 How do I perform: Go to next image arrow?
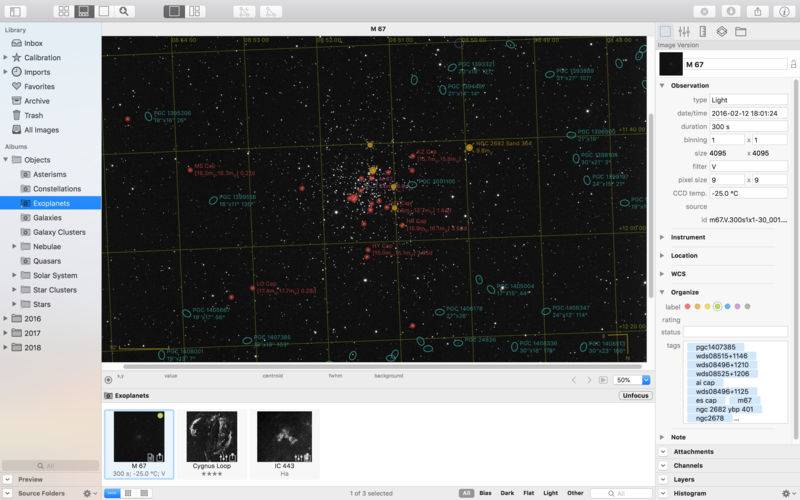588,380
